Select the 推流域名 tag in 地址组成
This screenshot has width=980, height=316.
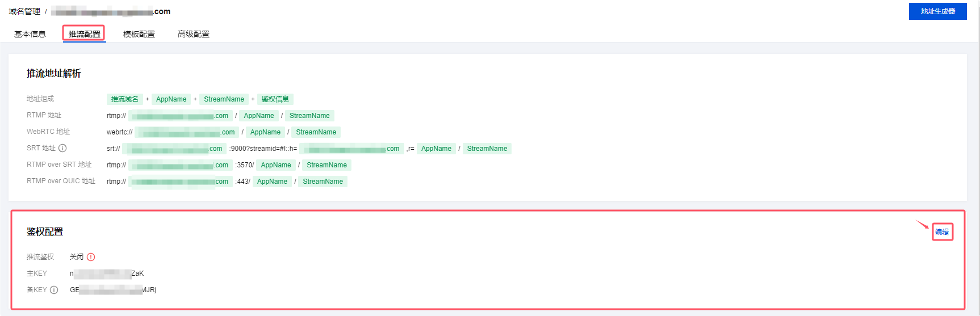click(x=125, y=99)
